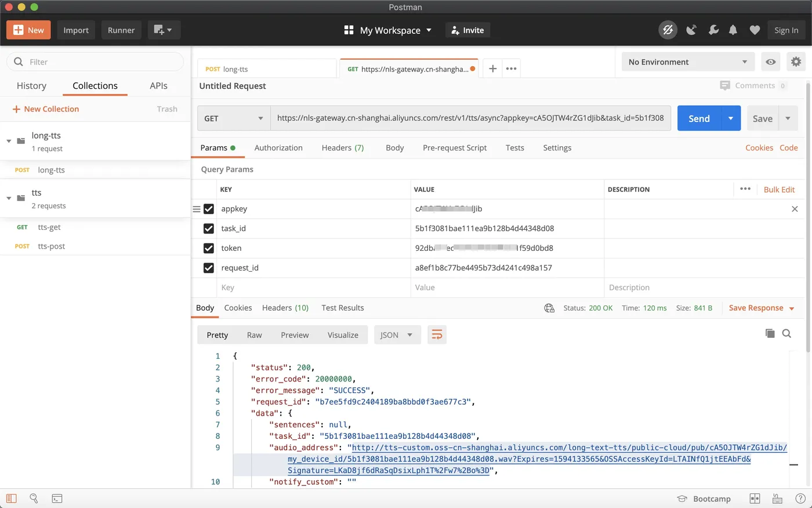This screenshot has height=508, width=812.
Task: Click the Invite button
Action: pyautogui.click(x=467, y=30)
